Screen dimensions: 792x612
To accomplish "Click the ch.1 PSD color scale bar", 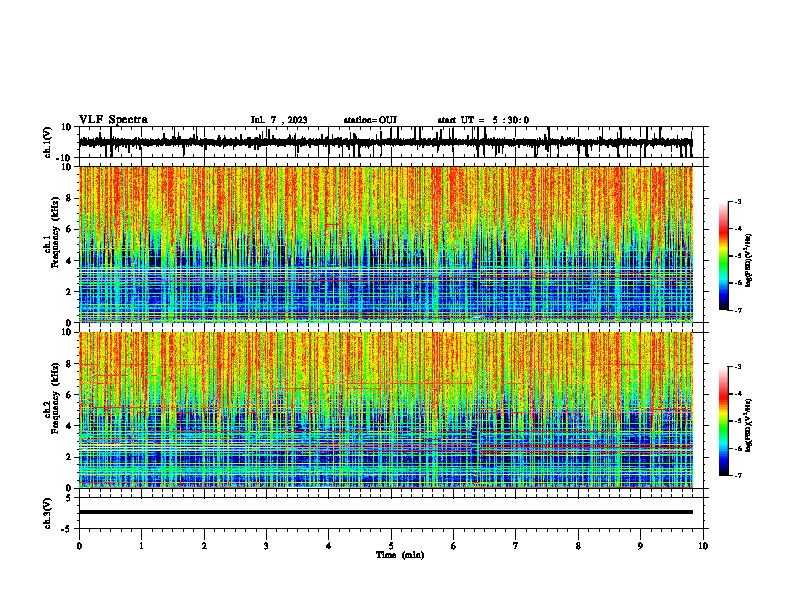I will [724, 256].
